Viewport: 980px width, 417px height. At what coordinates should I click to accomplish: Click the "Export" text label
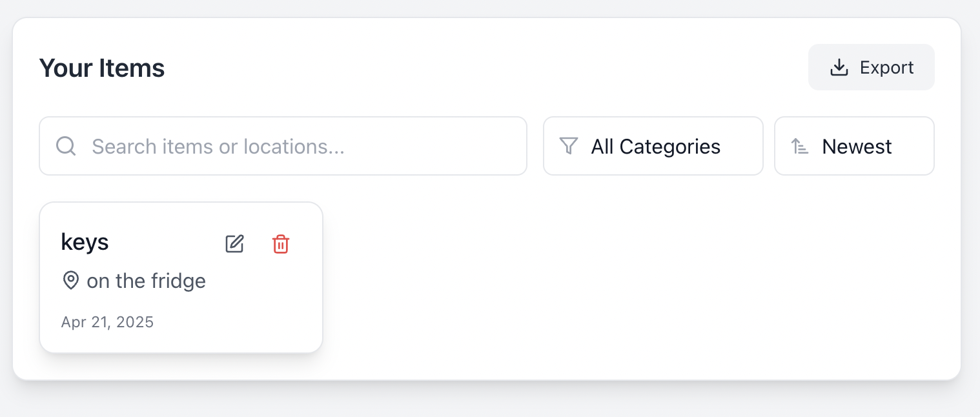pyautogui.click(x=886, y=68)
